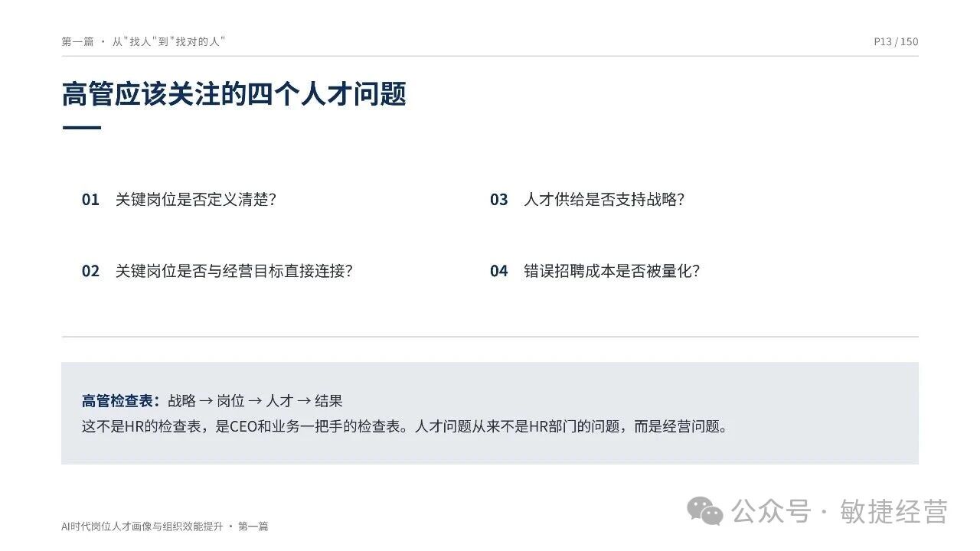Click the sentence starting 这不是HR的检查表
This screenshot has height=551, width=980.
(x=405, y=426)
